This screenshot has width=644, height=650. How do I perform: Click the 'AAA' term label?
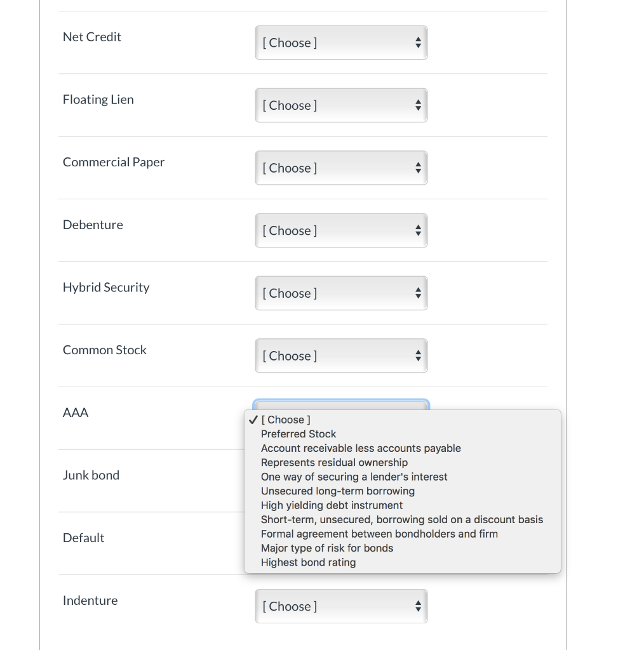pos(76,413)
